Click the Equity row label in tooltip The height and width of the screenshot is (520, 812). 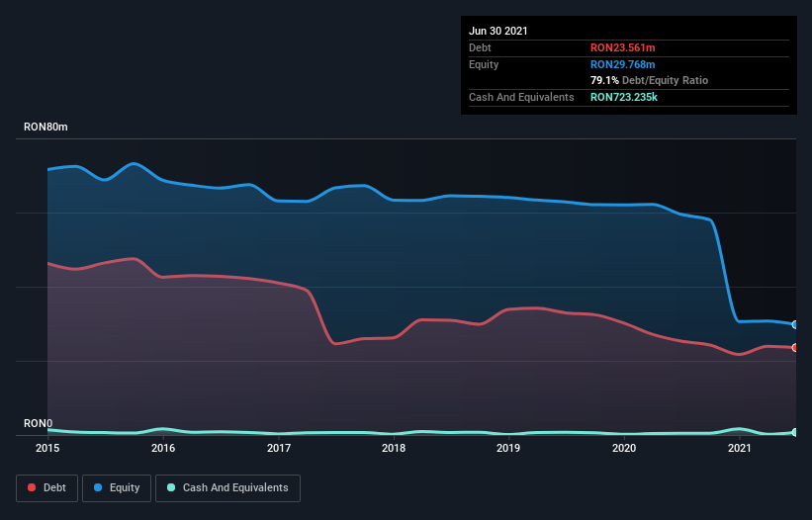coord(484,64)
